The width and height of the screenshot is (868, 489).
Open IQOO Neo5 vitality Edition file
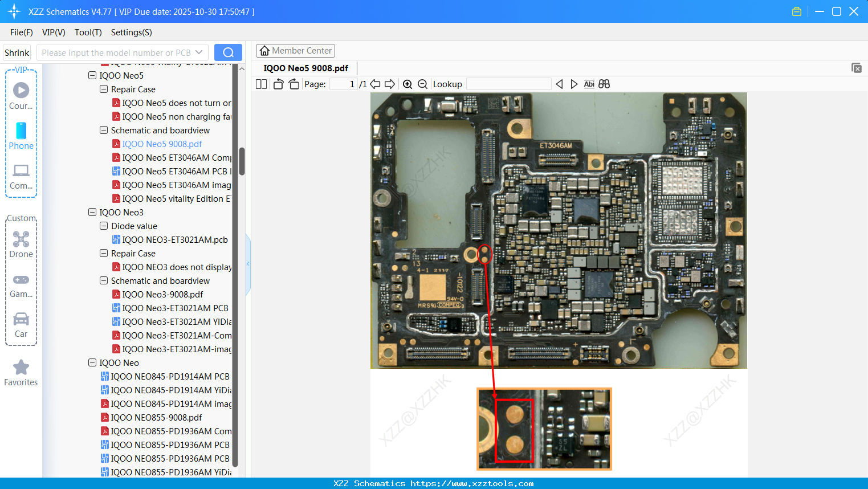coord(172,199)
